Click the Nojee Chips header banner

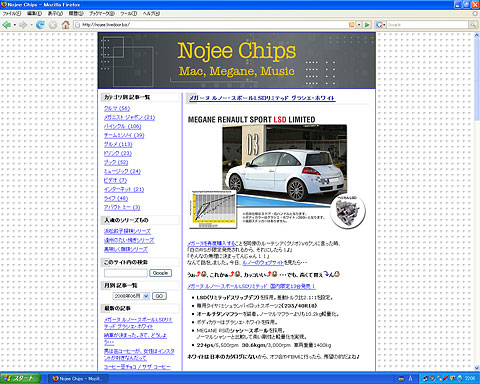click(x=237, y=60)
